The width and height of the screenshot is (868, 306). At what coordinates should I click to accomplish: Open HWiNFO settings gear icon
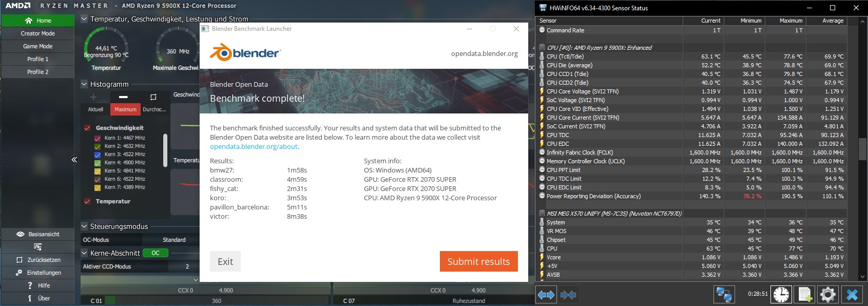(827, 294)
